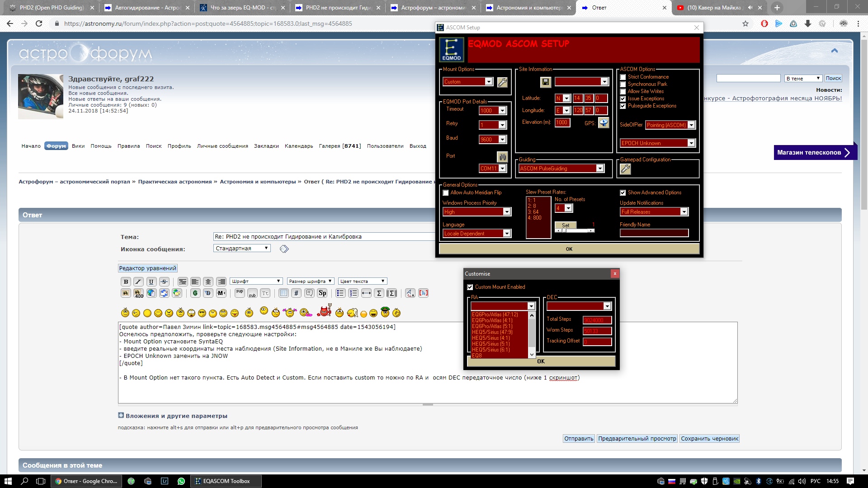
Task: Click Set button under No. of Presets
Action: tap(566, 225)
